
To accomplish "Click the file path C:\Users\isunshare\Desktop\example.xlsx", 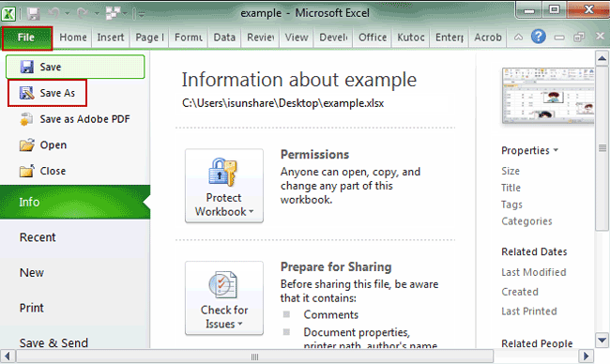I will [x=282, y=103].
